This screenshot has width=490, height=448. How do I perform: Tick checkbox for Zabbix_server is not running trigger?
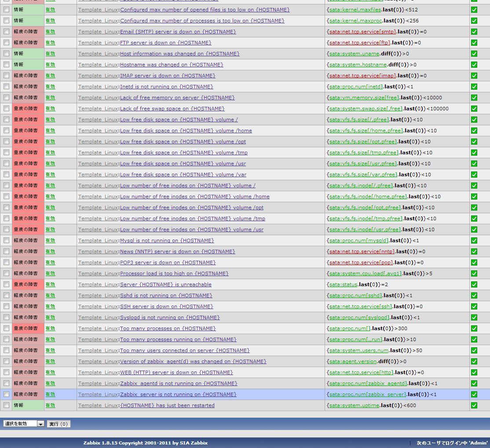pyautogui.click(x=6, y=394)
